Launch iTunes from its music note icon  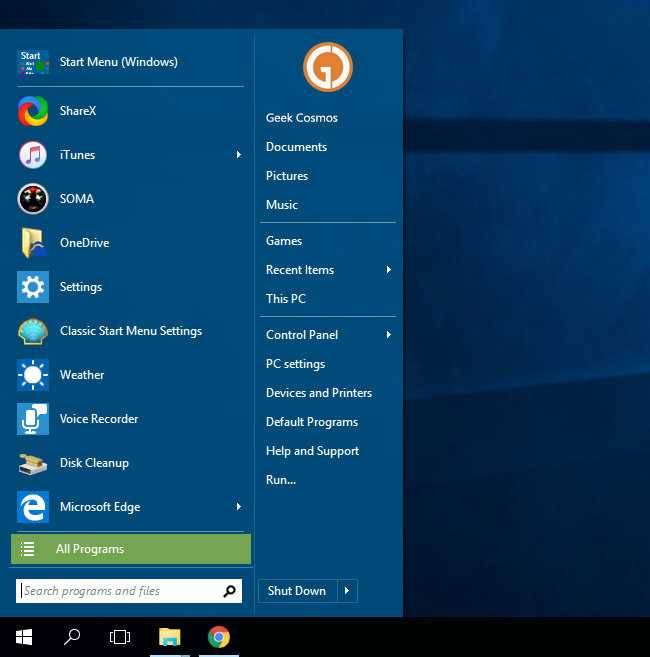(x=33, y=155)
